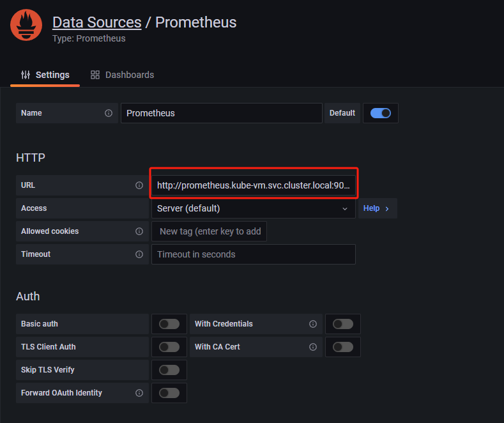Click the Timeout in seconds field
Image resolution: width=504 pixels, height=423 pixels.
[x=254, y=254]
